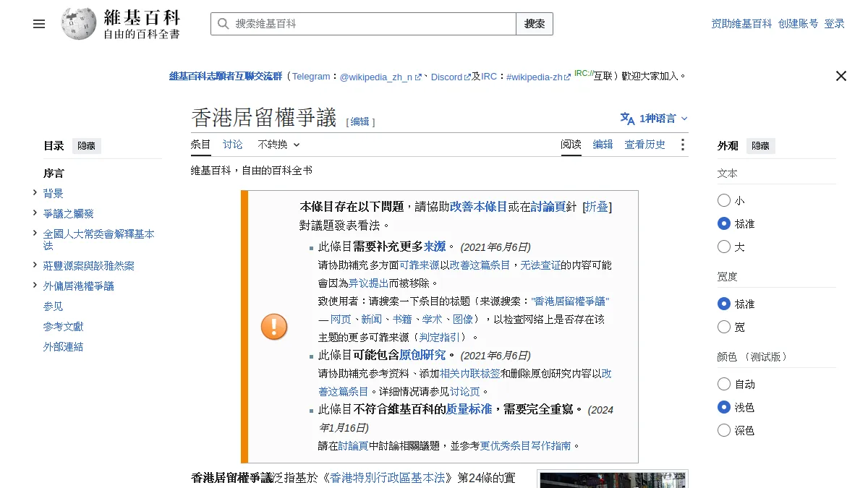868x488 pixels.
Task: Click the magnifier icon in search box
Action: [x=223, y=24]
